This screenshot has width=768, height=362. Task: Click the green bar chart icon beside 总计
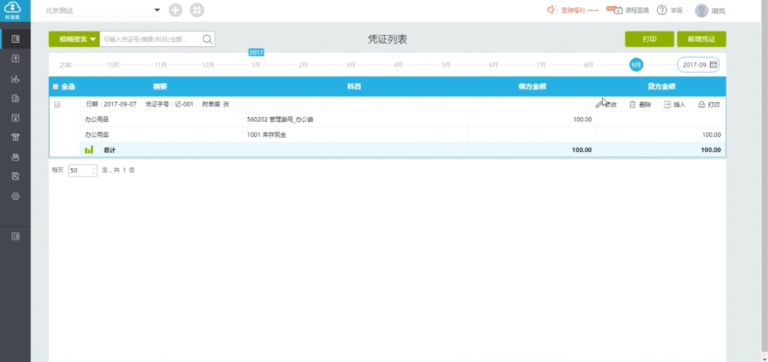pos(89,150)
